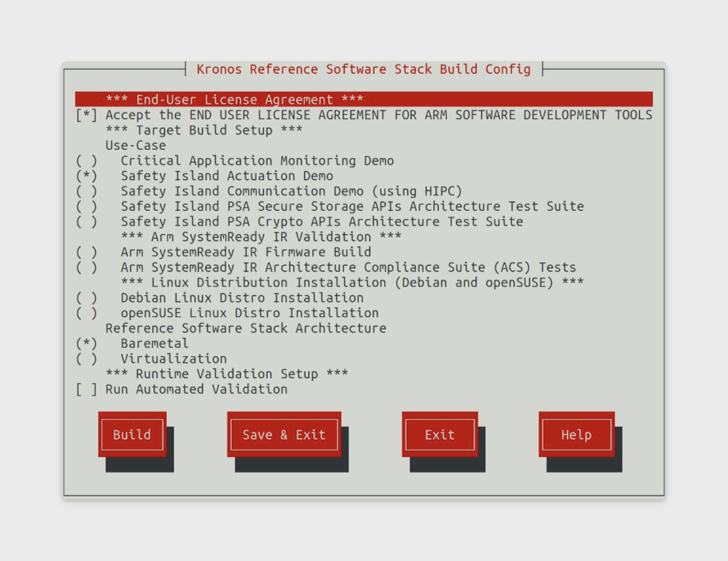Select PSA Secure Storage APIs Test Suite

coord(86,207)
